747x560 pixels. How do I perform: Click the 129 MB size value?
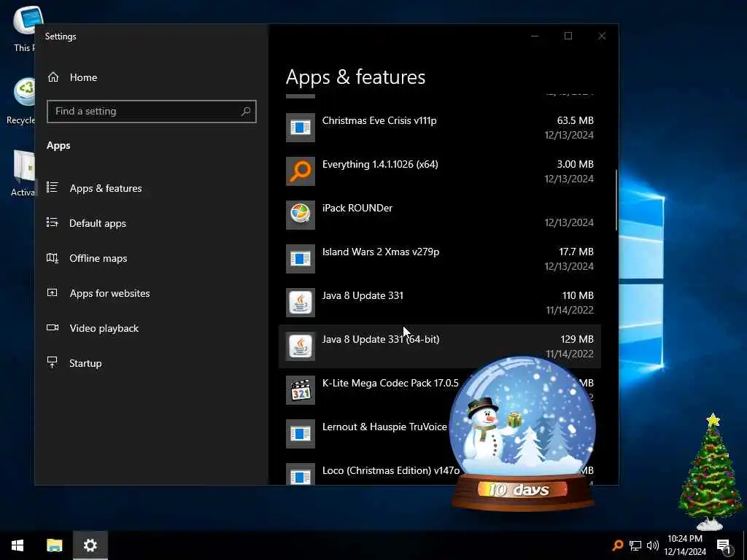(x=577, y=340)
